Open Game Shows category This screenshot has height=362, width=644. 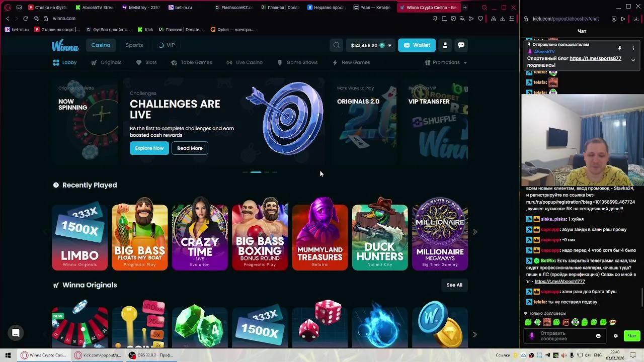click(x=297, y=63)
